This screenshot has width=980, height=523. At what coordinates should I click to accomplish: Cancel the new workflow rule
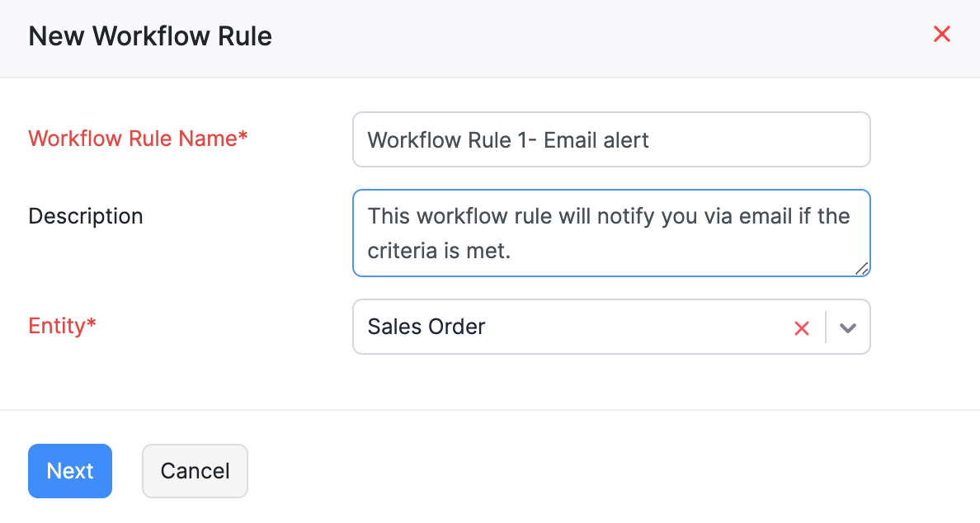click(195, 470)
